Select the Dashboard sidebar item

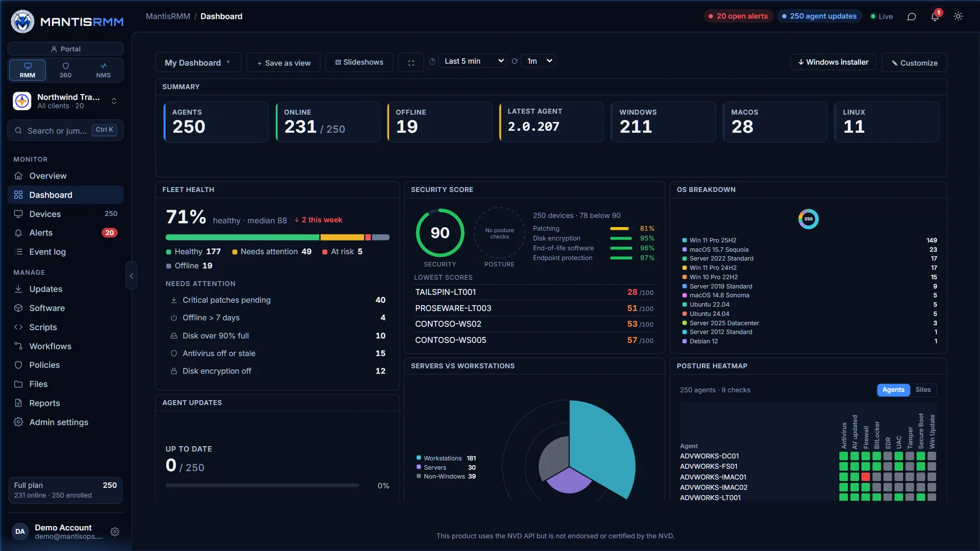point(66,195)
